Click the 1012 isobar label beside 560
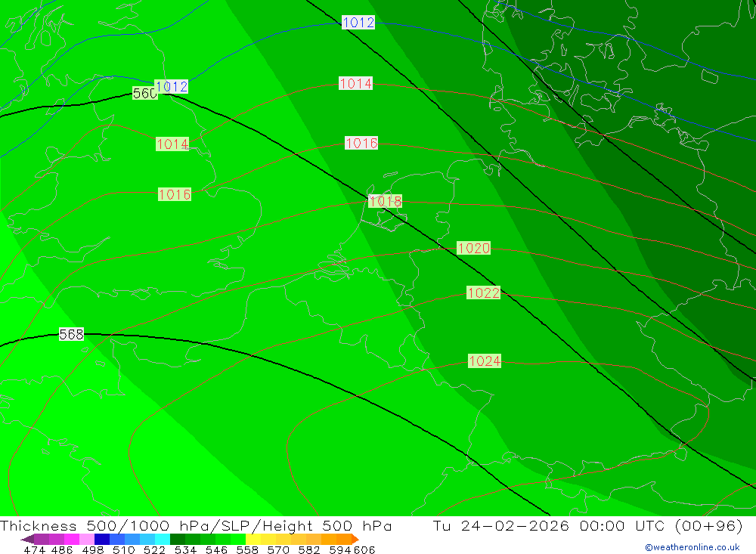Screen dimensions: 756x554 tap(172, 87)
